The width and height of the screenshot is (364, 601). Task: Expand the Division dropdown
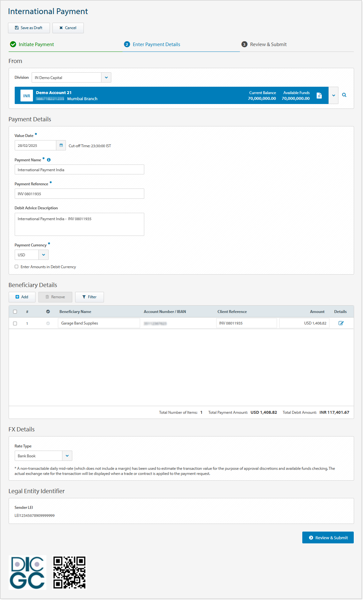pyautogui.click(x=106, y=77)
